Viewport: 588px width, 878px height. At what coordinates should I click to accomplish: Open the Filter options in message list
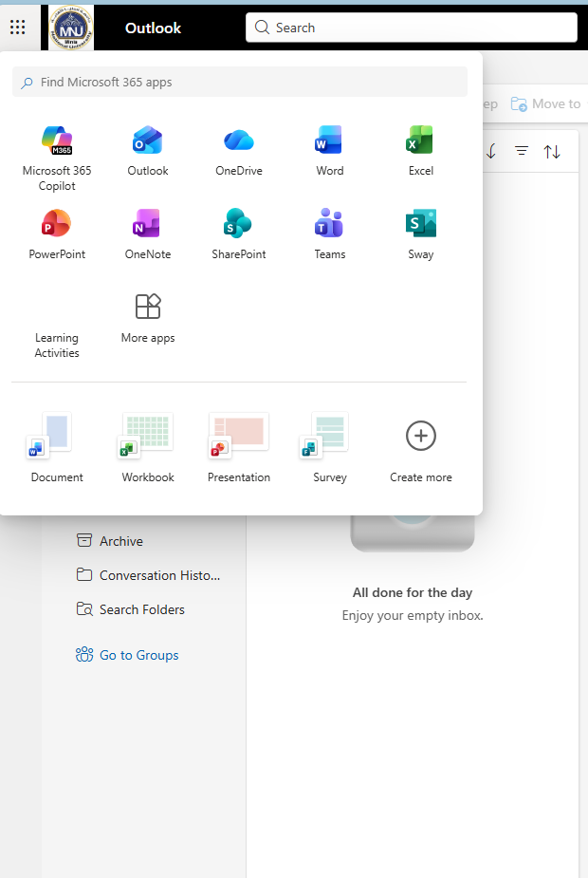tap(522, 152)
